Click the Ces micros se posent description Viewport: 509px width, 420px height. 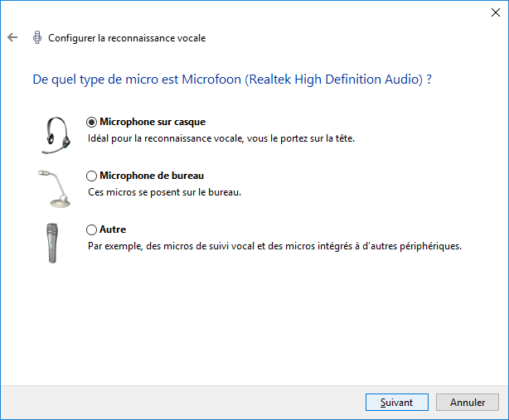tap(165, 192)
